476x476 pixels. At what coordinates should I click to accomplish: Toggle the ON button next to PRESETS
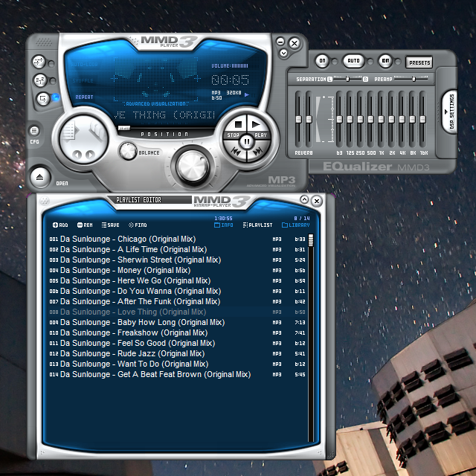[x=385, y=61]
